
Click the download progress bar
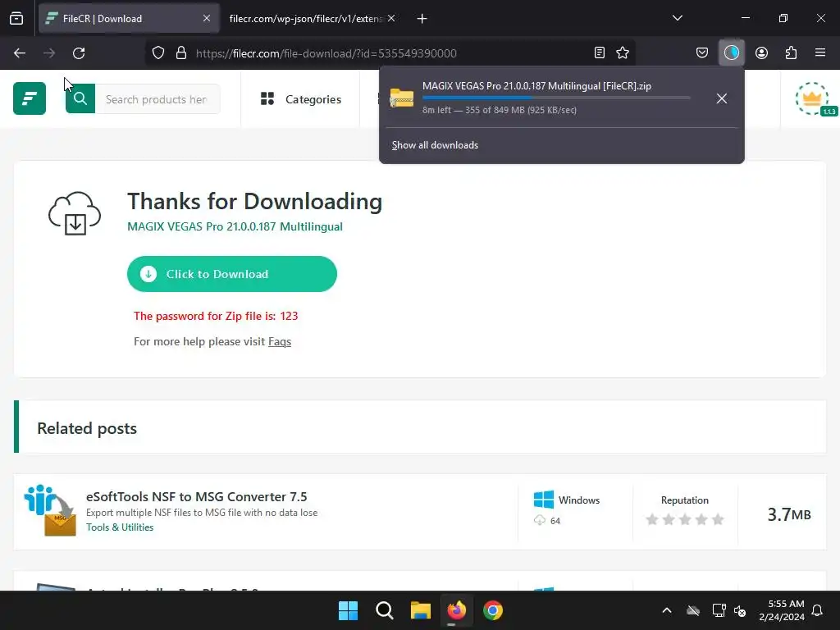pos(556,98)
